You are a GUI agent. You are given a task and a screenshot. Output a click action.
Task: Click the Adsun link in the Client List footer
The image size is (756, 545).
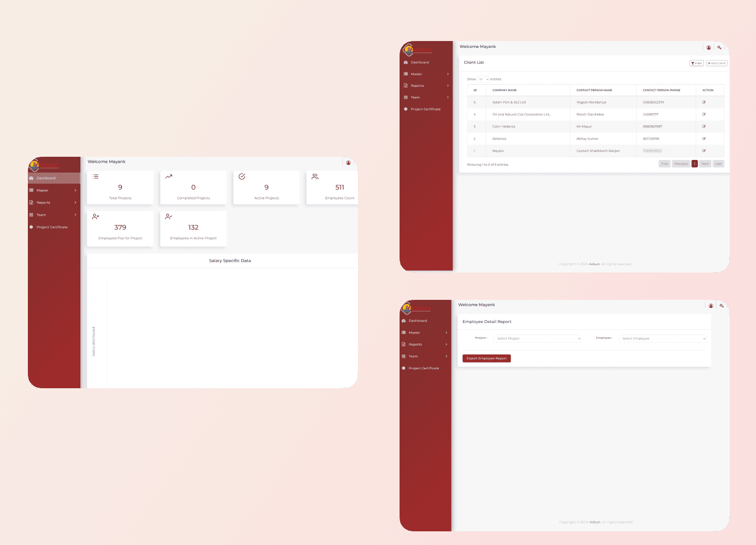pos(594,264)
